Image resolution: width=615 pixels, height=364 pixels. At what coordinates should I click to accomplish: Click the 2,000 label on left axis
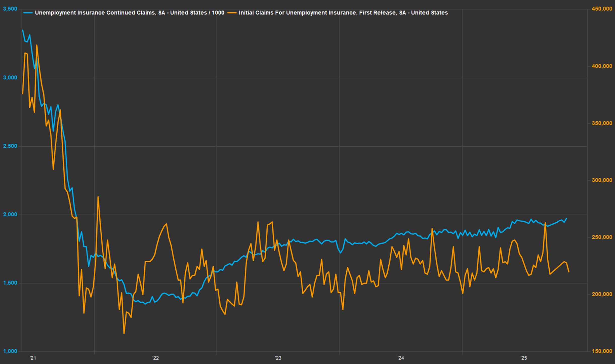click(10, 215)
